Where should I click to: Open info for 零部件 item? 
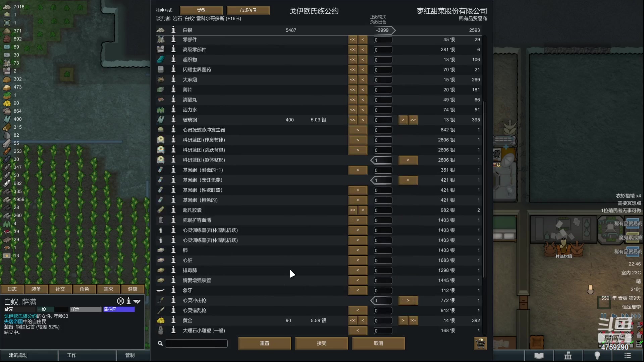173,40
